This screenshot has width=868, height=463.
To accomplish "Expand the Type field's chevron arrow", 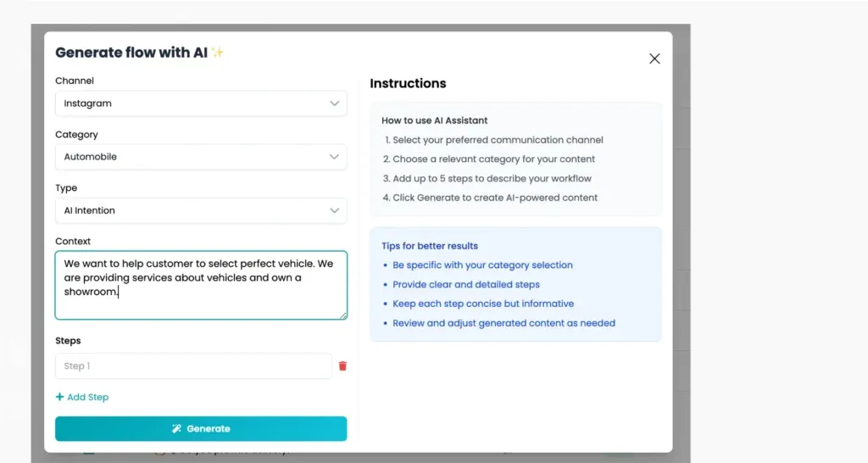I will (x=334, y=210).
